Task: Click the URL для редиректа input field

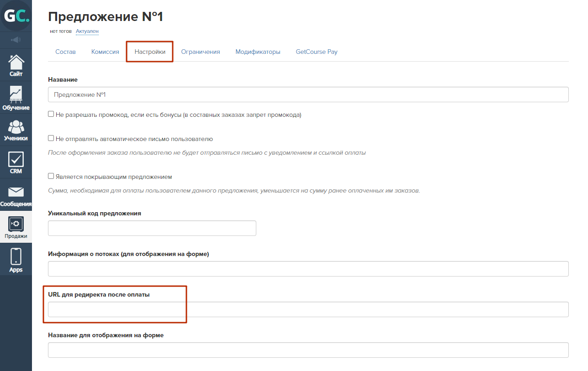Action: tap(308, 309)
